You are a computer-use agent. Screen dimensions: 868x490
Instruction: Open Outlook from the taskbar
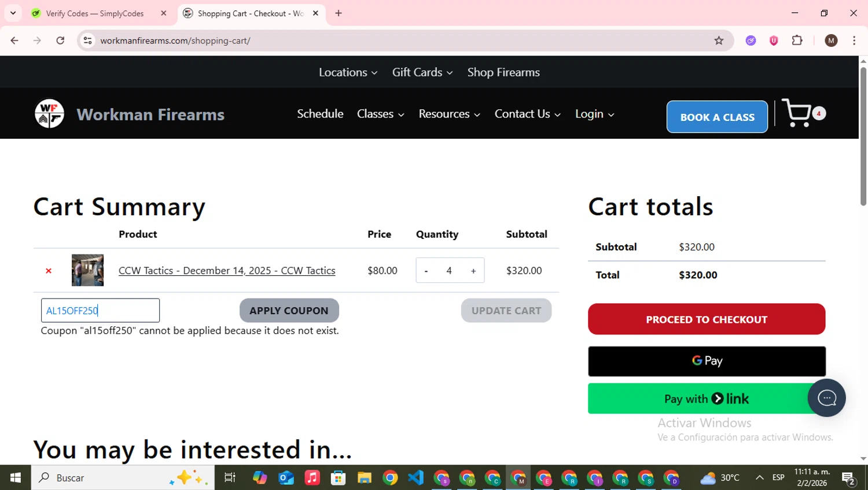tap(286, 478)
